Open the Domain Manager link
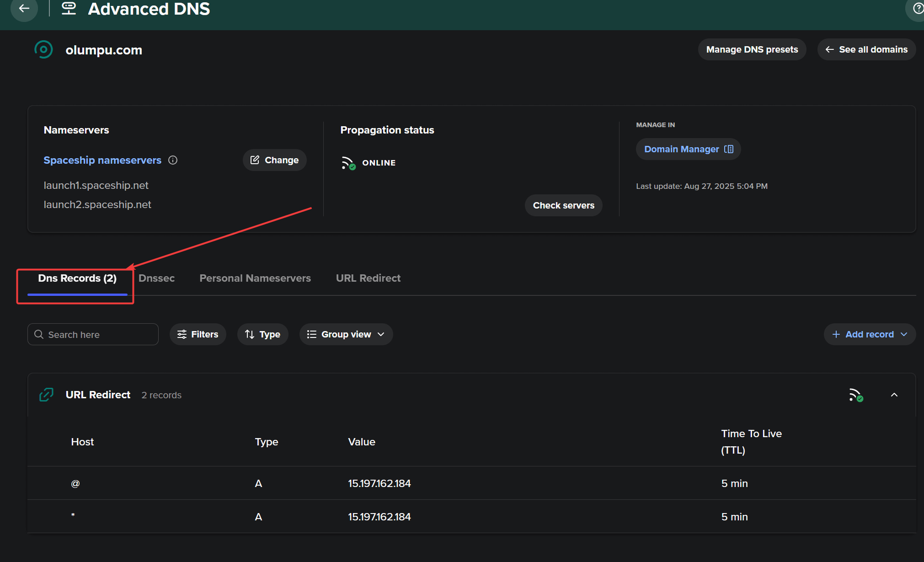The image size is (924, 562). [x=688, y=149]
